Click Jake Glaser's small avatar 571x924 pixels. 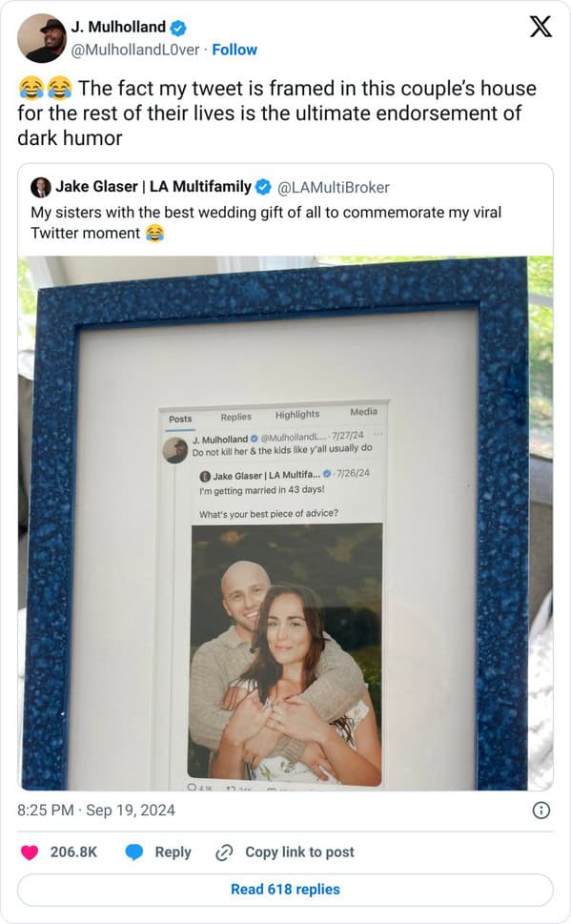(x=41, y=188)
